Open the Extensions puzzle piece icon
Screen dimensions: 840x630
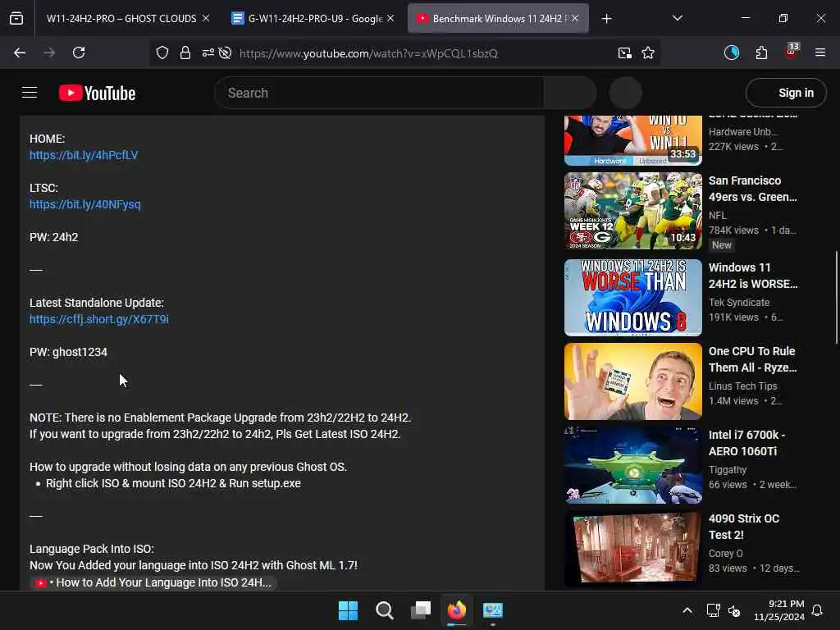click(x=761, y=52)
